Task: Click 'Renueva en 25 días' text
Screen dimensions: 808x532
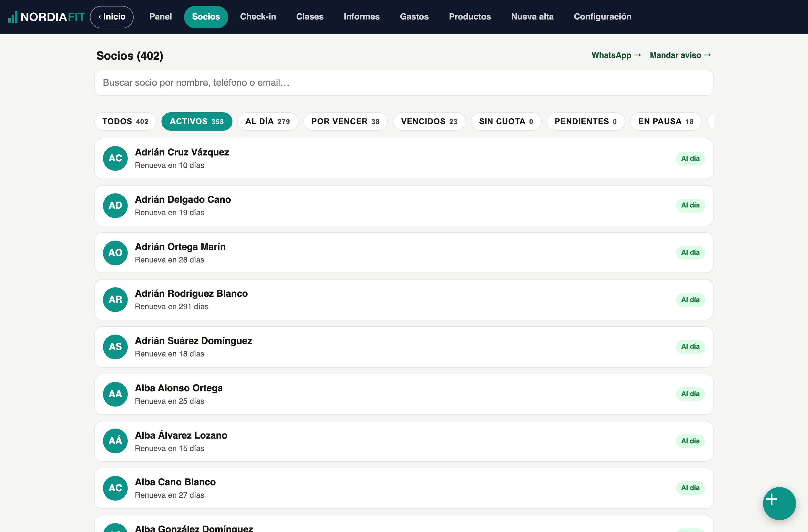Action: (170, 401)
